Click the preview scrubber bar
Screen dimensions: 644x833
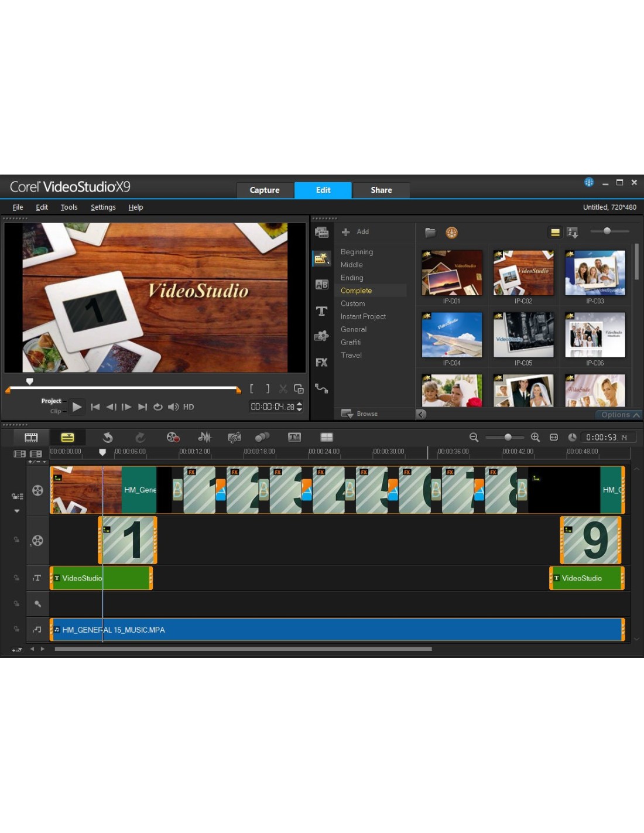pyautogui.click(x=123, y=388)
